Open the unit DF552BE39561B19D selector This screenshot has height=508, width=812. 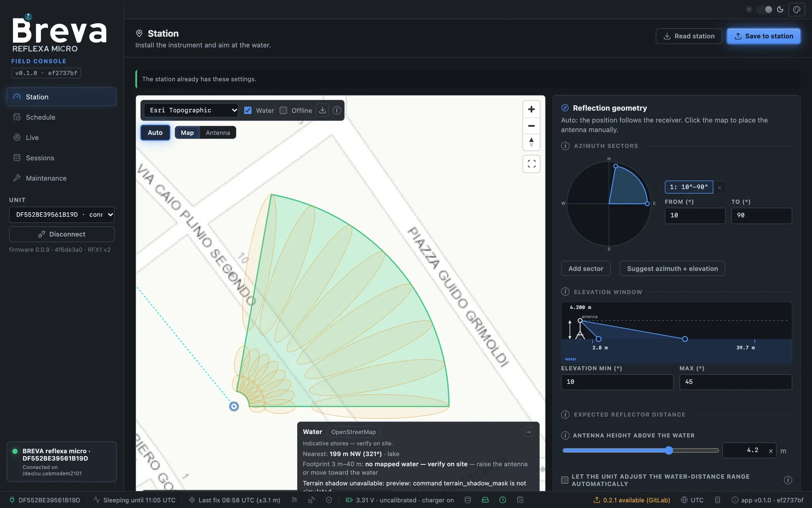[62, 215]
